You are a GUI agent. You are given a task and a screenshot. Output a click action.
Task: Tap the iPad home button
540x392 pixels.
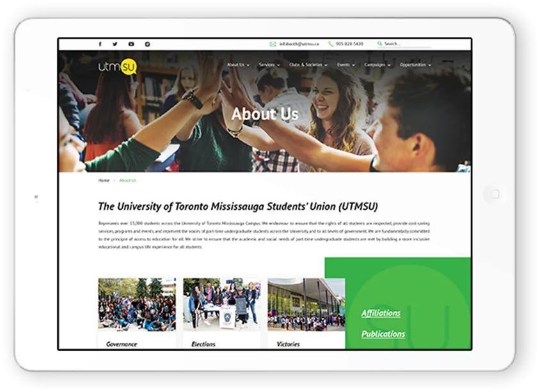tap(495, 194)
